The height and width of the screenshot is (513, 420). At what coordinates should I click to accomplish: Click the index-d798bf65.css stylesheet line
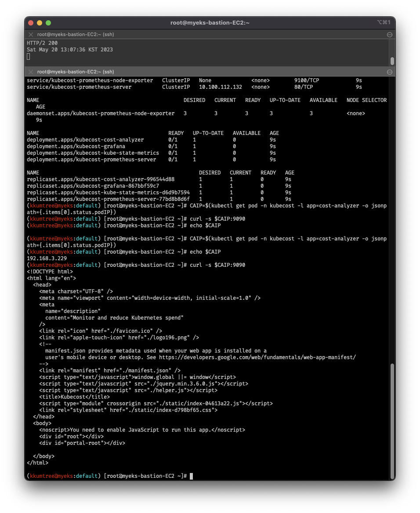(x=128, y=410)
